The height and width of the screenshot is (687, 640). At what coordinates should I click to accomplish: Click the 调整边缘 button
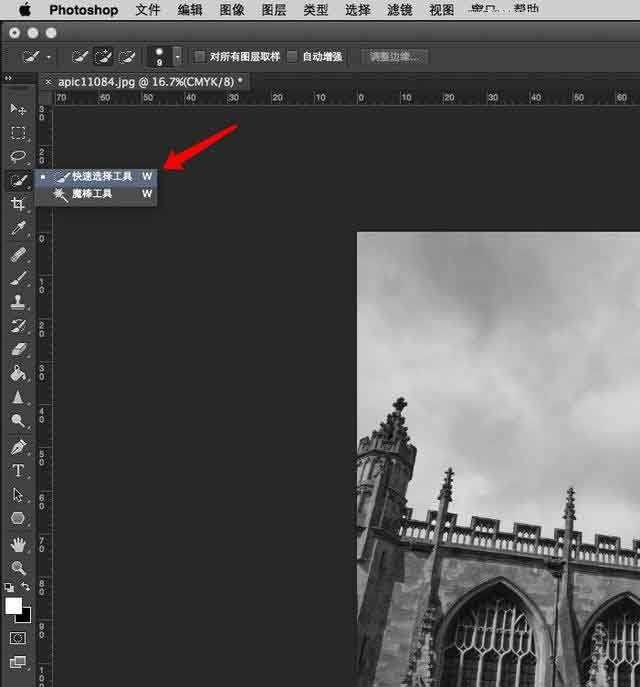394,56
